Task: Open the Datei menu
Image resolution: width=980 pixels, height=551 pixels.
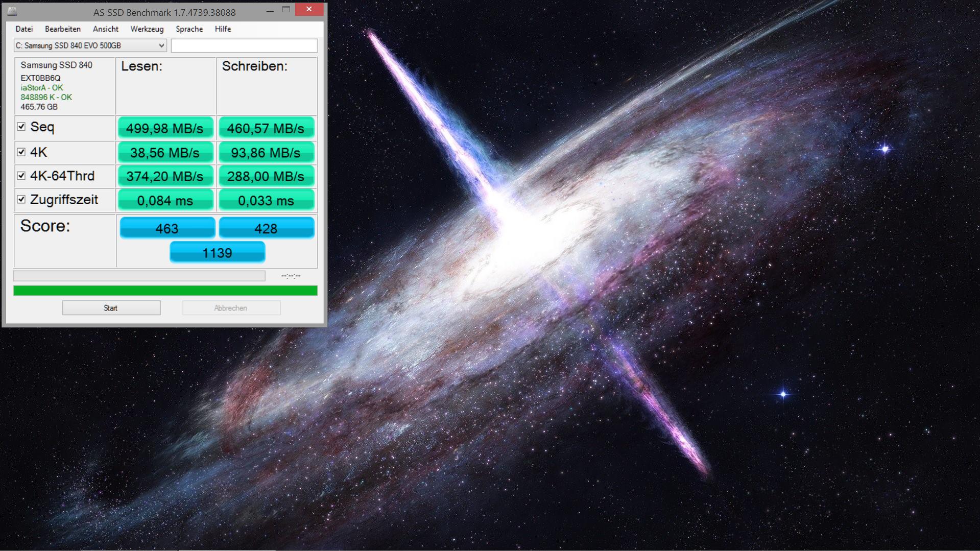Action: pyautogui.click(x=24, y=29)
